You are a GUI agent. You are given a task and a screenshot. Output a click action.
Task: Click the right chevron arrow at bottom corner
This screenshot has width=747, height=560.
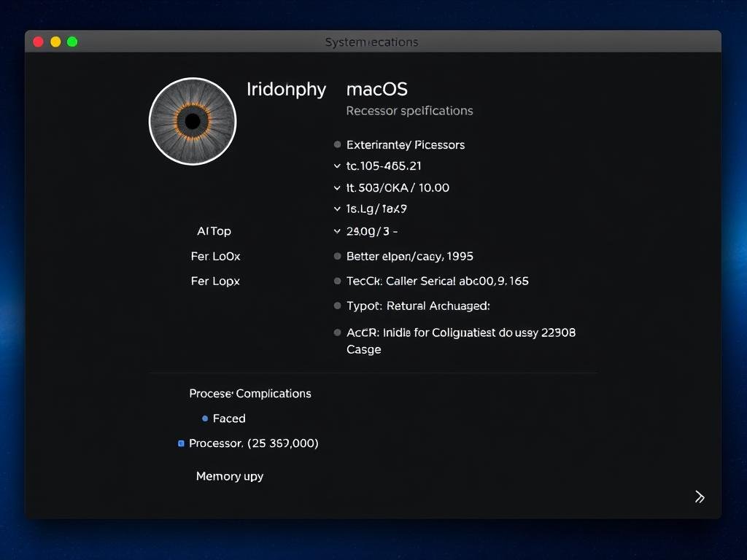point(699,497)
